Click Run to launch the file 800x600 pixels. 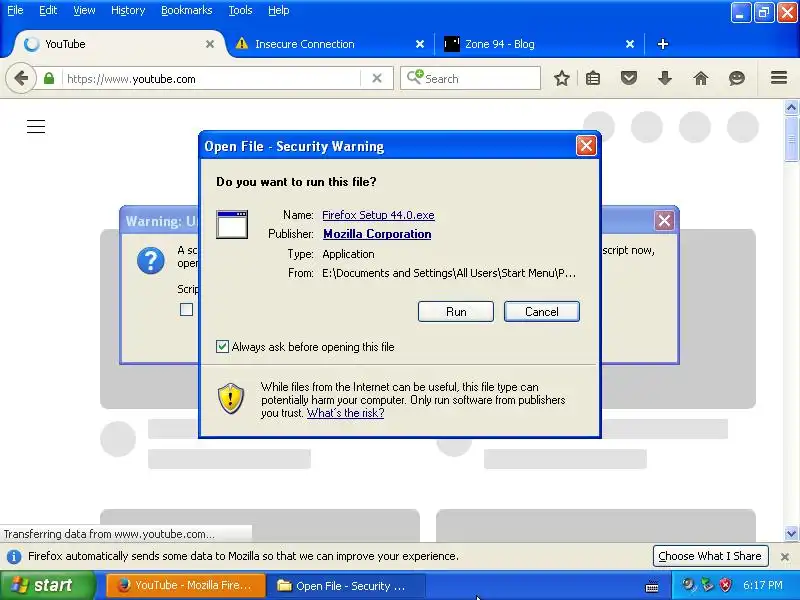[456, 312]
